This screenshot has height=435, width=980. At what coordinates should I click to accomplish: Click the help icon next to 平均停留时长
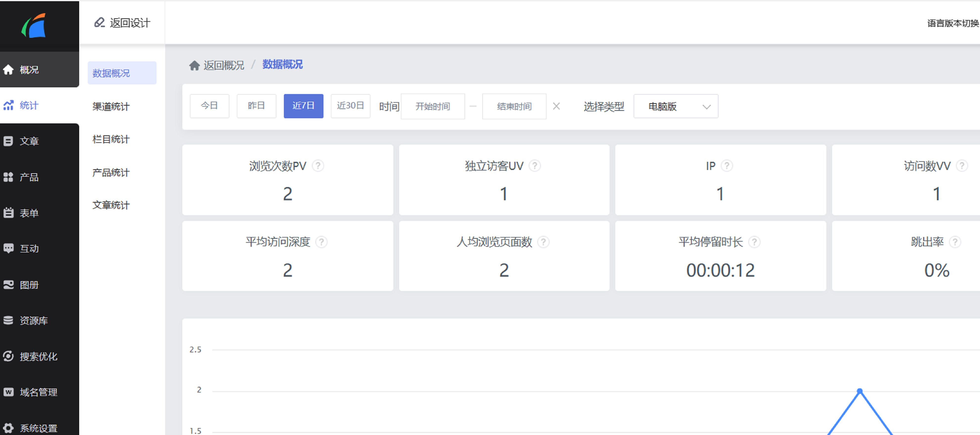tap(754, 242)
